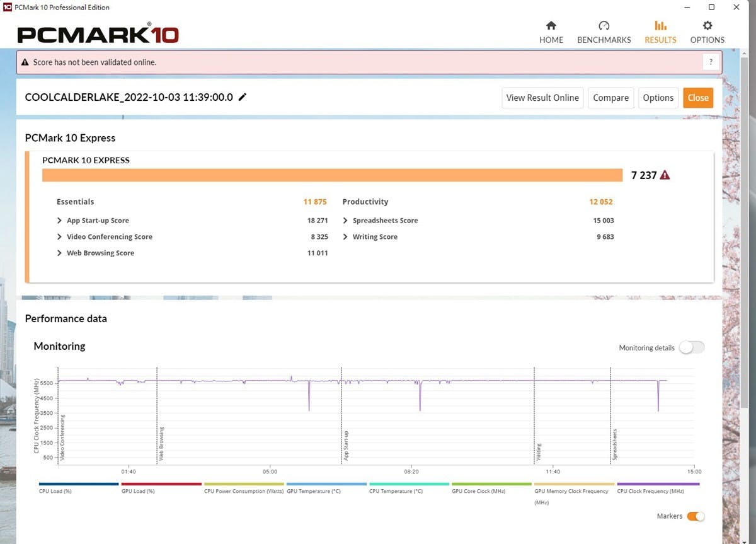Click the Web Browsing marker in the chart
The height and width of the screenshot is (544, 756).
click(161, 444)
